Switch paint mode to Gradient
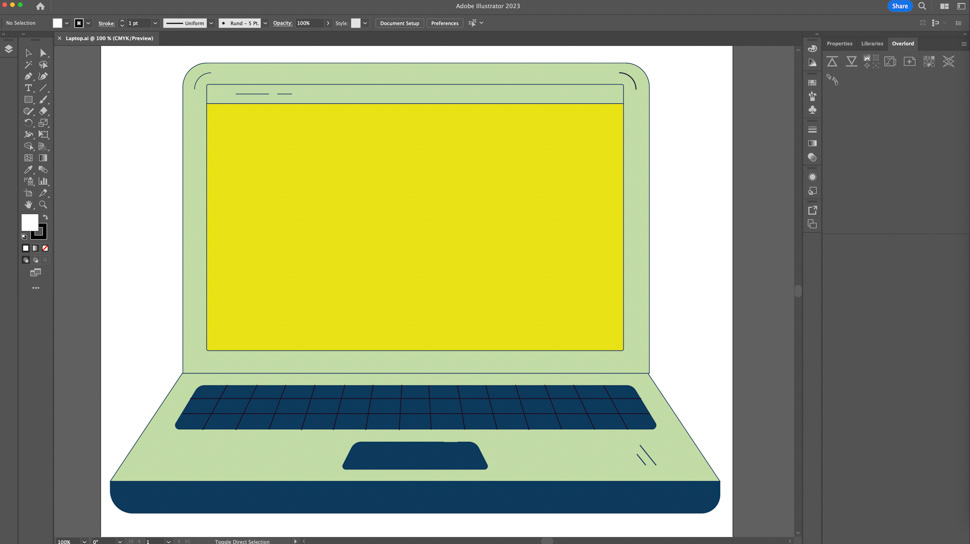970x544 pixels. point(35,248)
